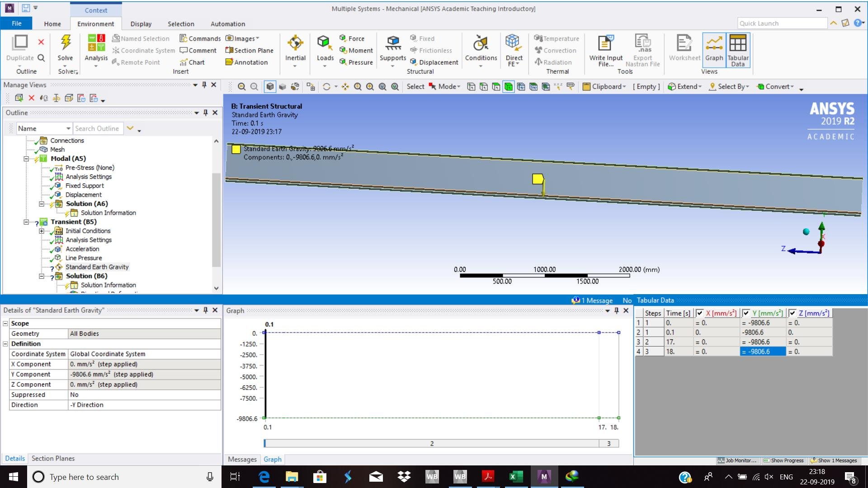868x488 pixels.
Task: Click step 3 segment on timeline bar
Action: [x=609, y=443]
